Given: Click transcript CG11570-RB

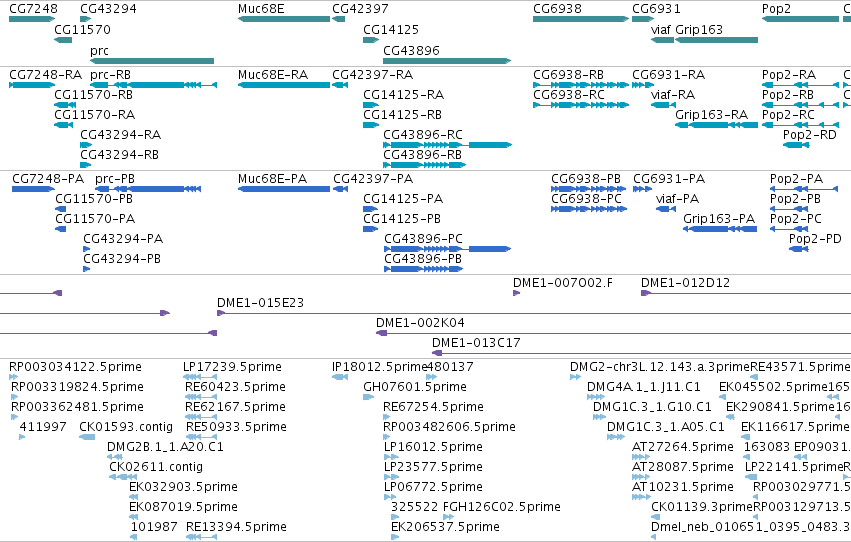Looking at the screenshot, I should pos(65,105).
